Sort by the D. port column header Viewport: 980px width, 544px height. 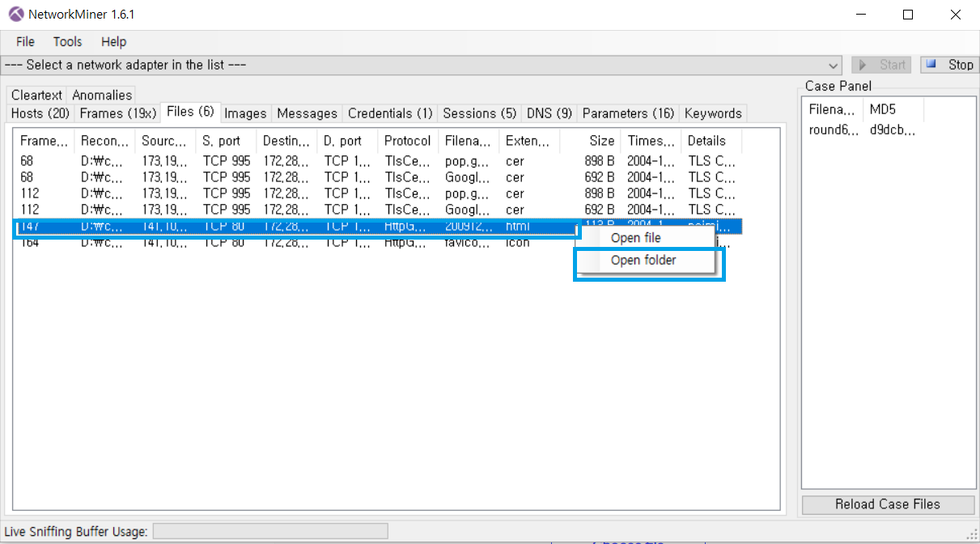[x=347, y=141]
